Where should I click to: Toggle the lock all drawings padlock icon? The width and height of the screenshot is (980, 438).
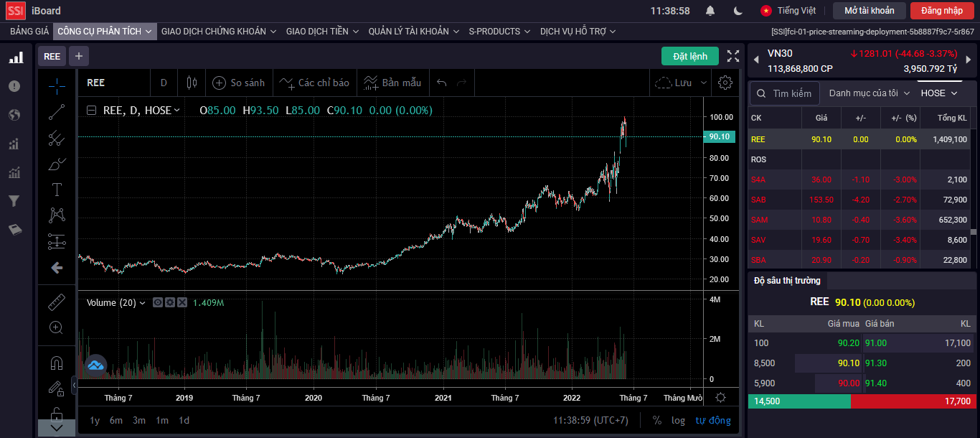[x=57, y=414]
